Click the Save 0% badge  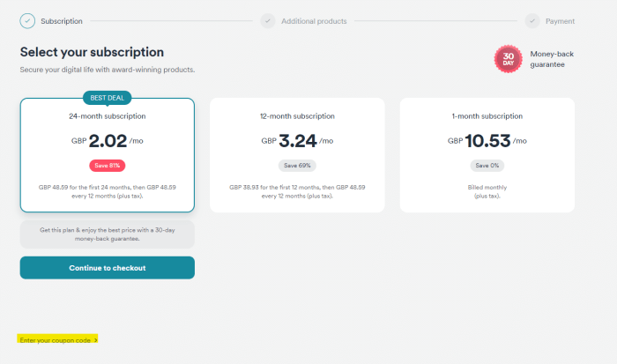487,166
